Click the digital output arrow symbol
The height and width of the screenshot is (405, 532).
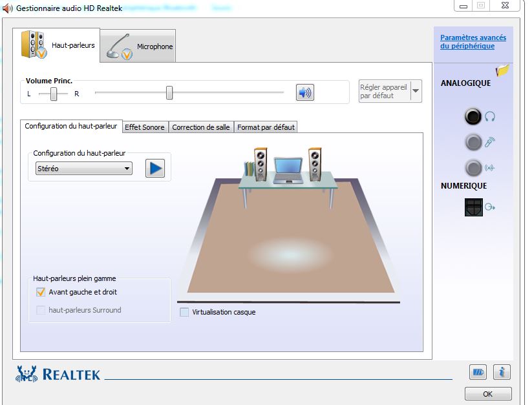[x=489, y=207]
